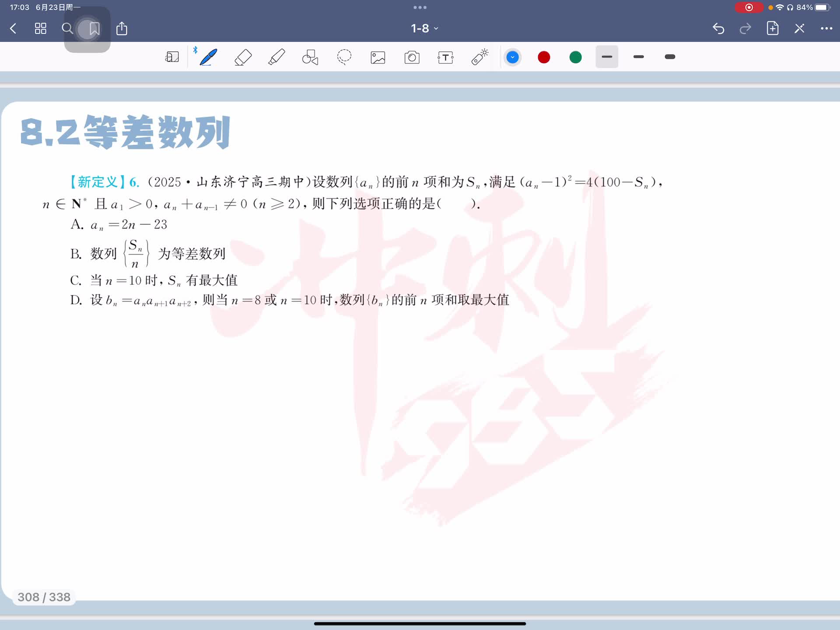Pick the red pen color

544,57
